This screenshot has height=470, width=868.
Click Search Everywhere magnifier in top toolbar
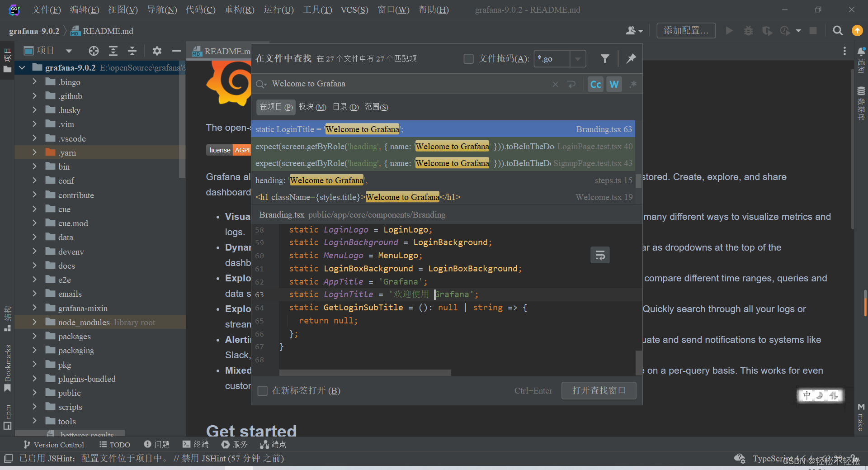[x=838, y=31]
